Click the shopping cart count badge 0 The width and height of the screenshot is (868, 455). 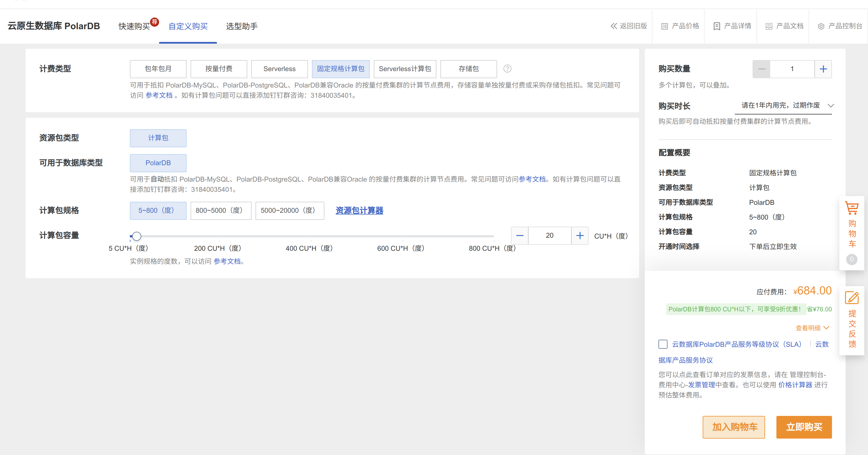(x=852, y=259)
